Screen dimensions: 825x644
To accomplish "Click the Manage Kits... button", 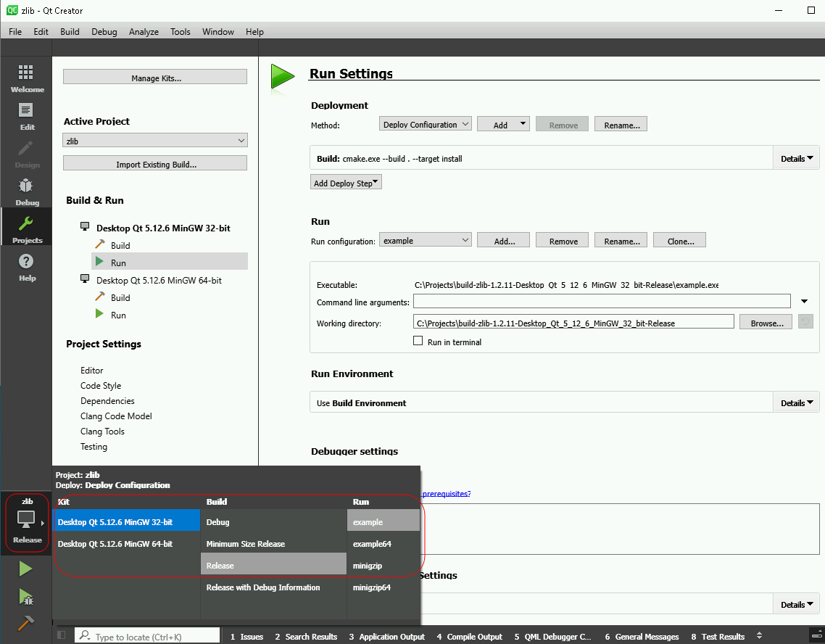I will (x=154, y=78).
